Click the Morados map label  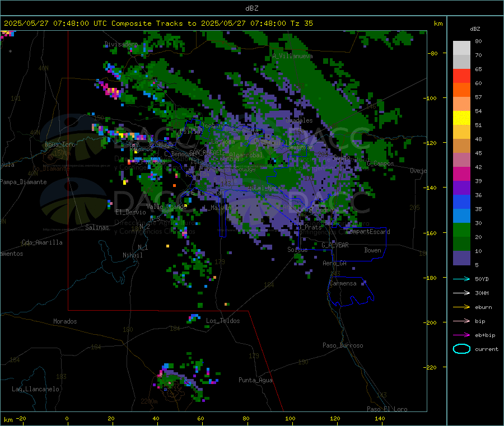65,321
